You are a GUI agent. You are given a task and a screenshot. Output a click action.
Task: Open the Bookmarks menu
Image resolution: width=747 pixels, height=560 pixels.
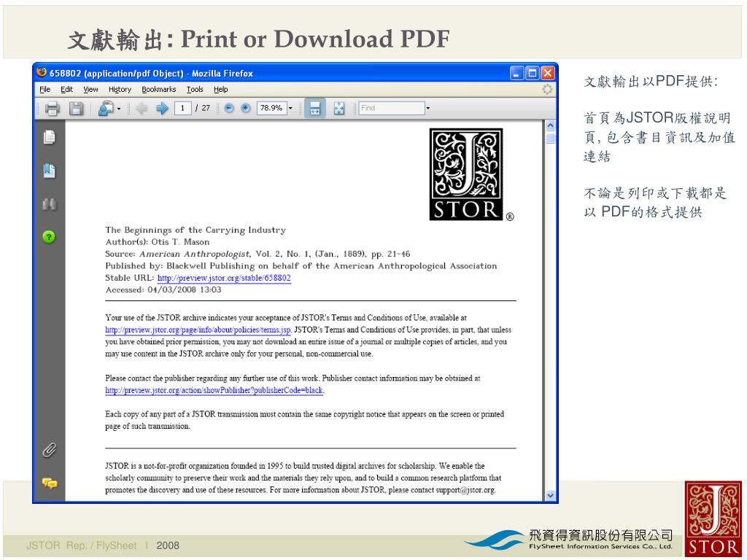(x=158, y=90)
